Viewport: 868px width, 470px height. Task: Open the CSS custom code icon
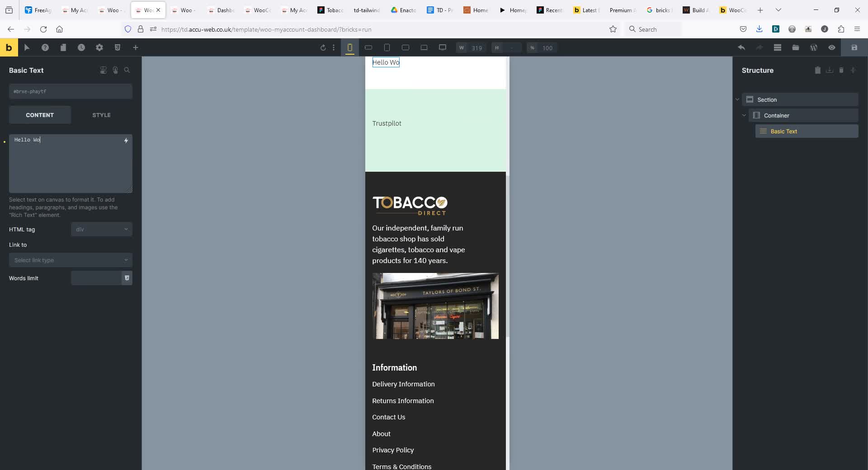(x=118, y=47)
